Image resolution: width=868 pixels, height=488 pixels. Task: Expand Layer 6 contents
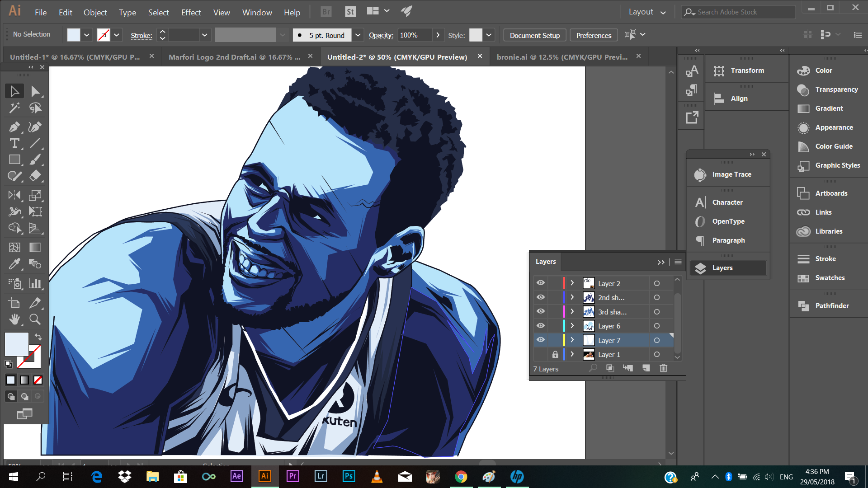(572, 326)
